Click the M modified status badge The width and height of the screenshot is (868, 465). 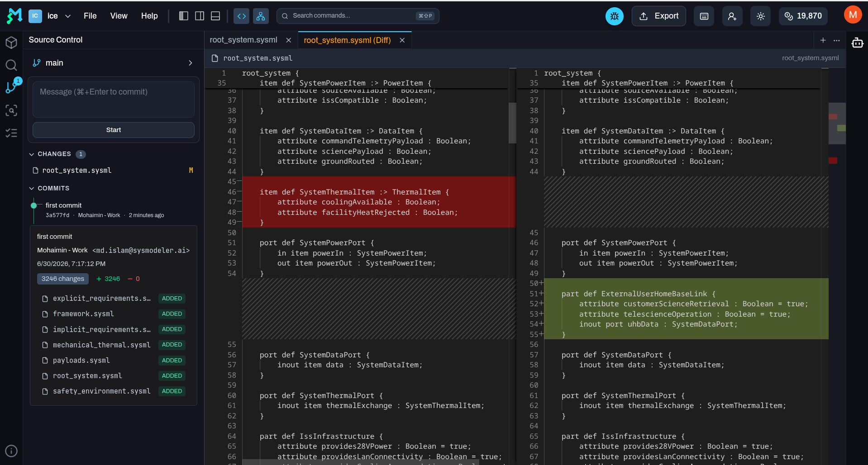click(x=191, y=171)
